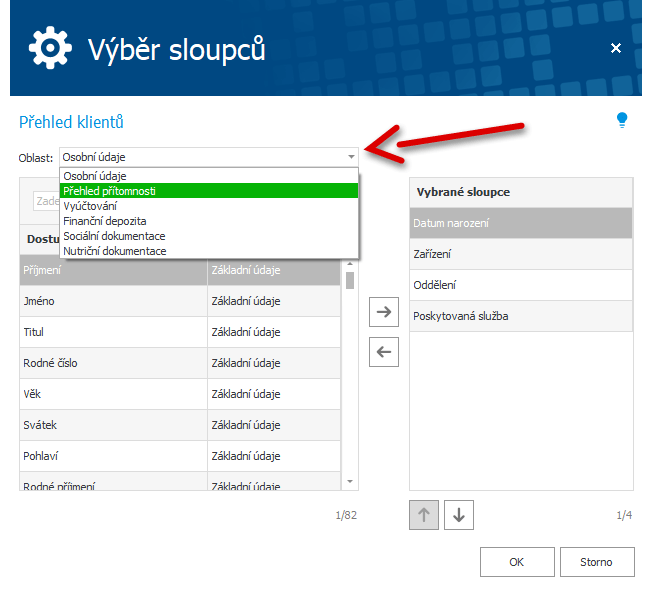Select Nutriční dokumentace option
This screenshot has height=593, width=652.
(209, 251)
